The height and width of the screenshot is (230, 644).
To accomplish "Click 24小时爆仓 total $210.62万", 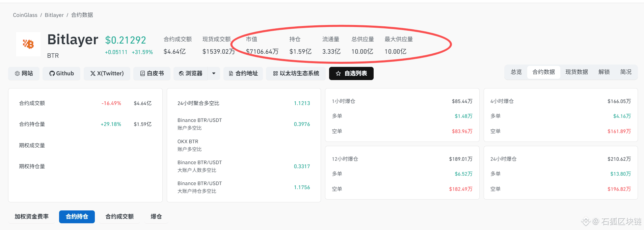I will coord(619,159).
